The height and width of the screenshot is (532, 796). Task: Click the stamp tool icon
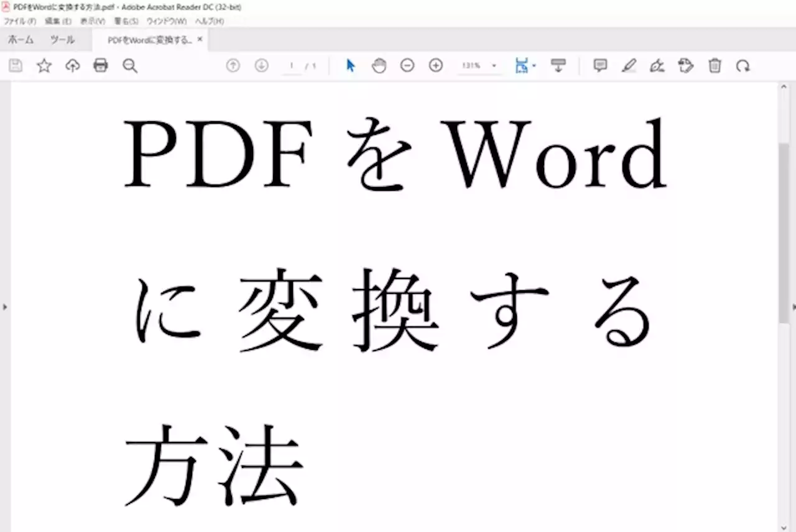click(x=686, y=65)
